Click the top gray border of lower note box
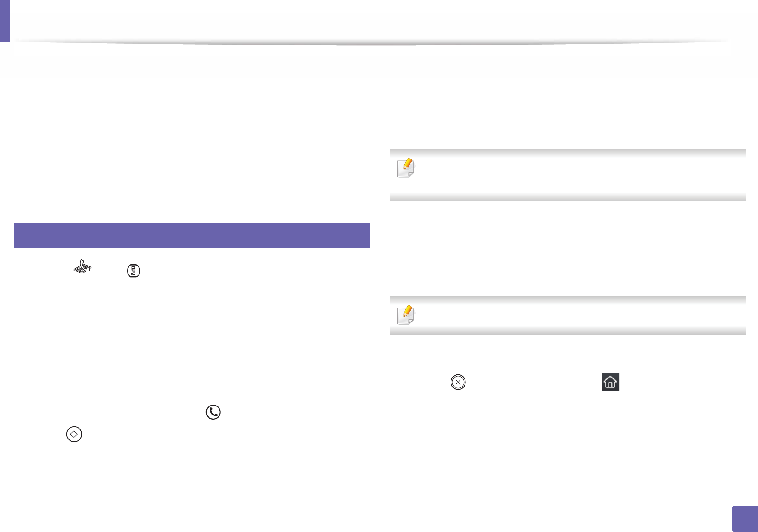 pyautogui.click(x=567, y=299)
